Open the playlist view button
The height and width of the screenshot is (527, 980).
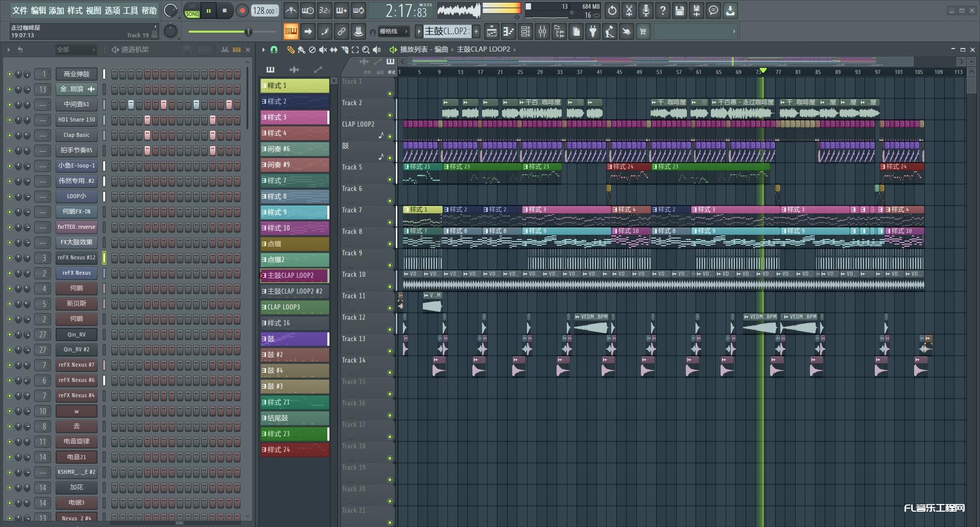[x=491, y=32]
